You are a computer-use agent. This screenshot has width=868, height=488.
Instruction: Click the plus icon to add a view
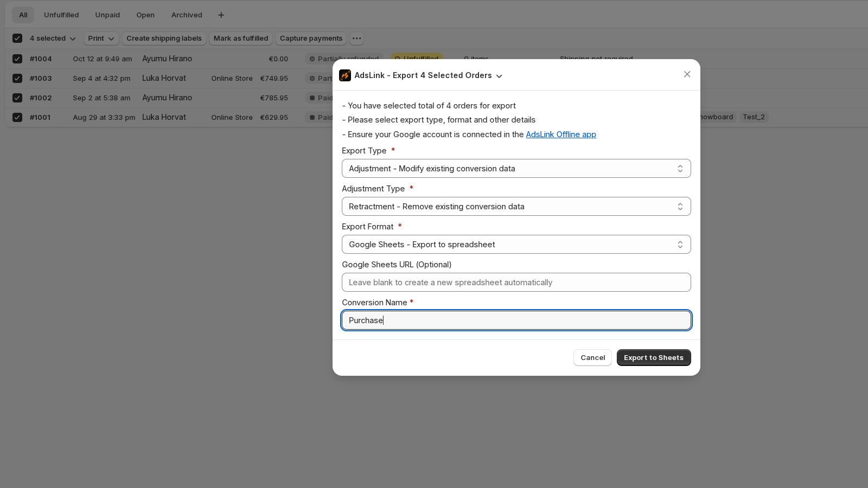pos(221,15)
